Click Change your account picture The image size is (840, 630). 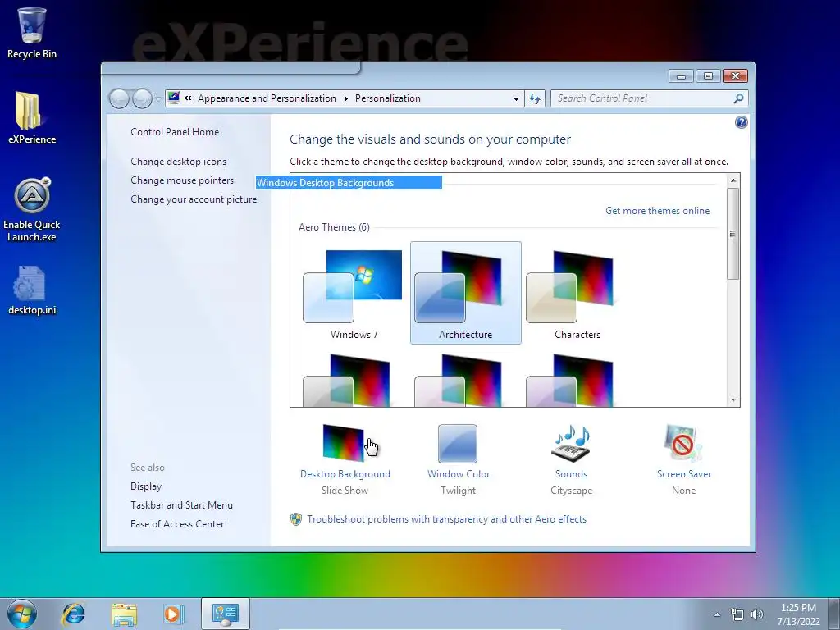194,199
